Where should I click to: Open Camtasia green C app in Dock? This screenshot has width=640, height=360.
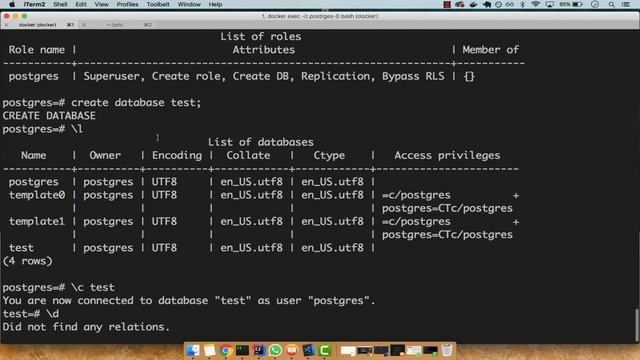click(x=324, y=350)
